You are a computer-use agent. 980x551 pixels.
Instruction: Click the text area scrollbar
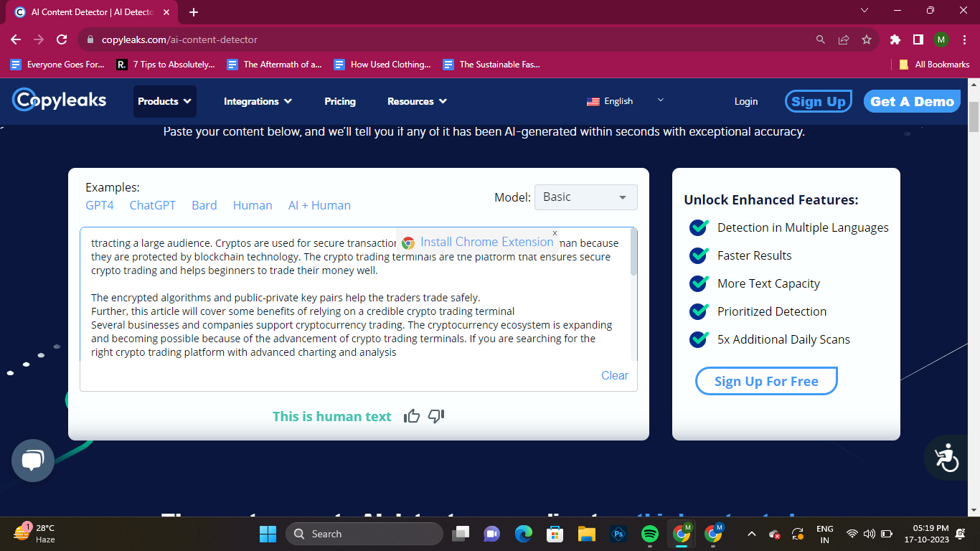tap(633, 253)
